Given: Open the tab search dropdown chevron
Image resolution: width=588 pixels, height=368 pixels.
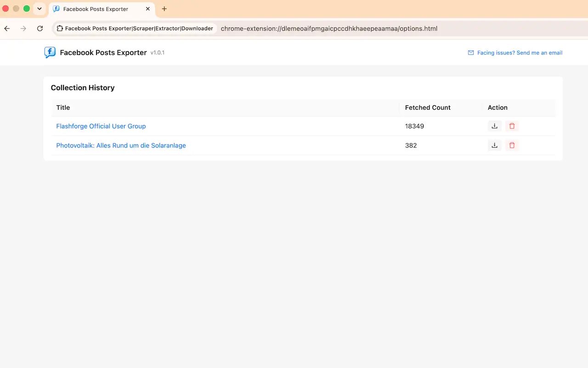Looking at the screenshot, I should 40,9.
